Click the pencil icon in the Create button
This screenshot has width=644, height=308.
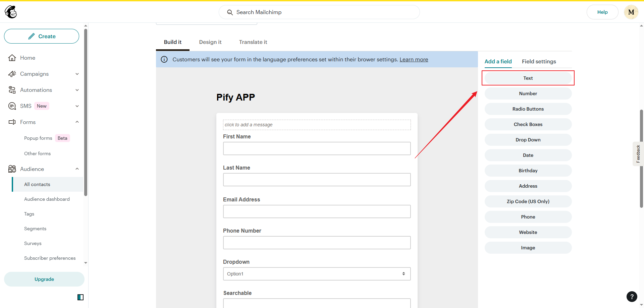click(x=32, y=36)
